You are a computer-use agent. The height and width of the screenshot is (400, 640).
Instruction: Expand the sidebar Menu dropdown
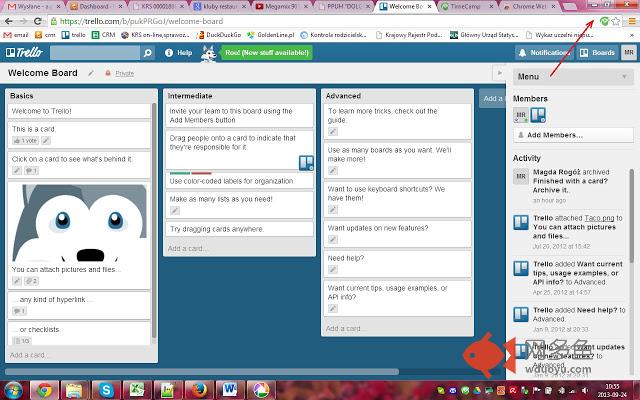(572, 76)
